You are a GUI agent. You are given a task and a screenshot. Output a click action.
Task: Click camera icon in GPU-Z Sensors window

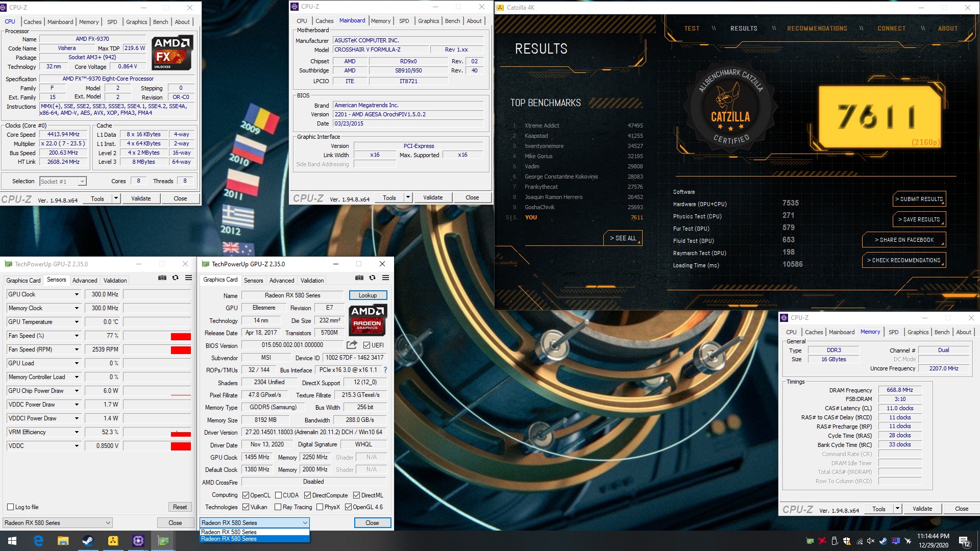coord(162,278)
